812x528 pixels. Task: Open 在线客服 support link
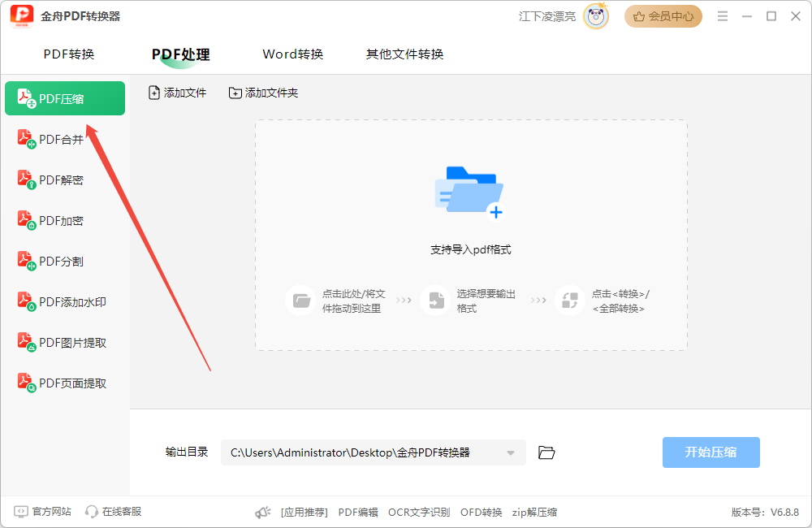114,512
